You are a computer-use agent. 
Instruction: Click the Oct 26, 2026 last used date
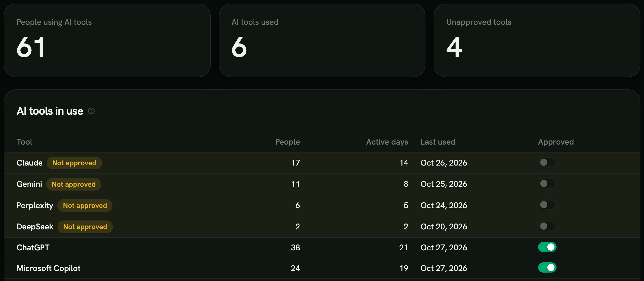pyautogui.click(x=444, y=163)
